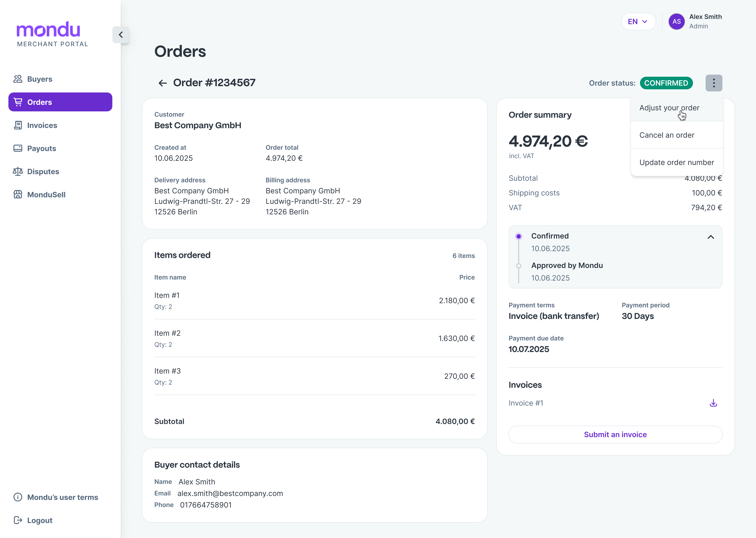The width and height of the screenshot is (756, 538).
Task: Click the Buyers people icon in sidebar
Action: [x=18, y=79]
